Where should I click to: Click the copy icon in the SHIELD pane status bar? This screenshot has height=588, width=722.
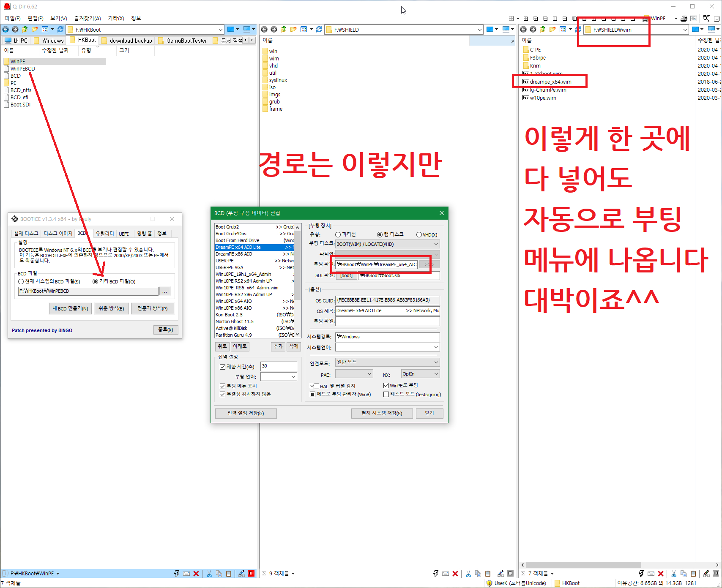pyautogui.click(x=478, y=574)
